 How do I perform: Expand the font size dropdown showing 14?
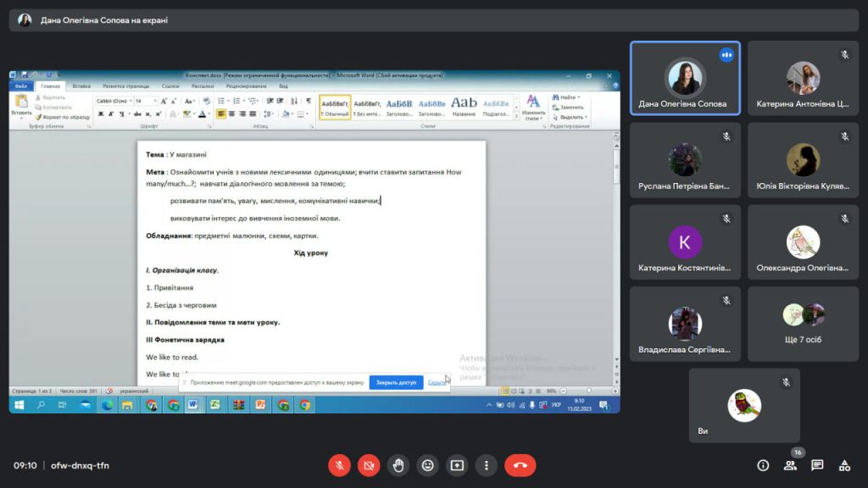click(x=155, y=101)
